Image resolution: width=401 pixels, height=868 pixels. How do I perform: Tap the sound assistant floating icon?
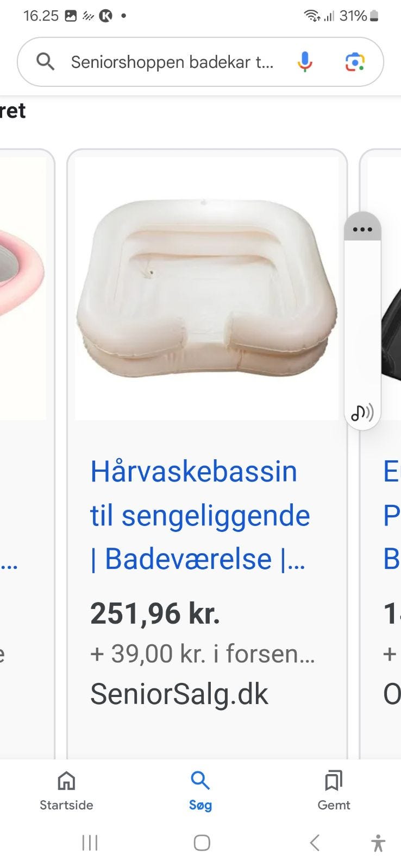(x=362, y=413)
